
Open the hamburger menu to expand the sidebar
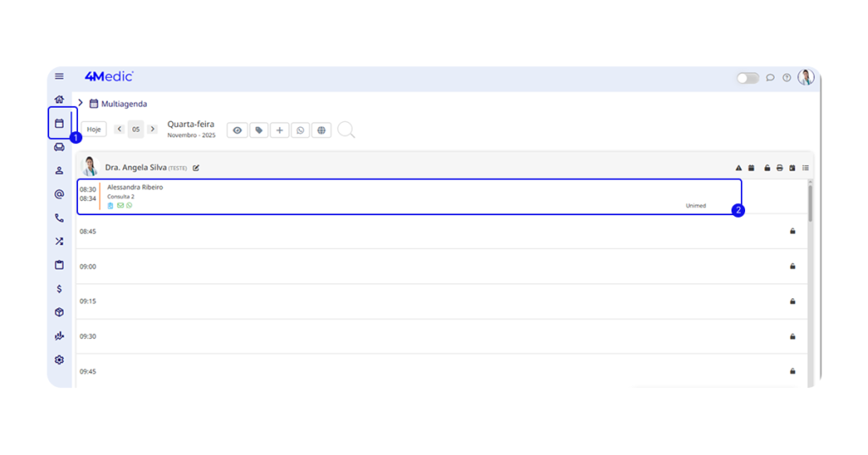coord(59,77)
